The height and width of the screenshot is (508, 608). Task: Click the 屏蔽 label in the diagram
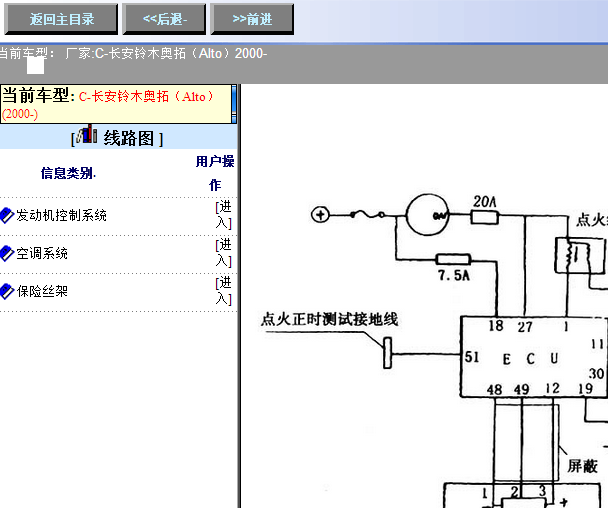(x=582, y=466)
